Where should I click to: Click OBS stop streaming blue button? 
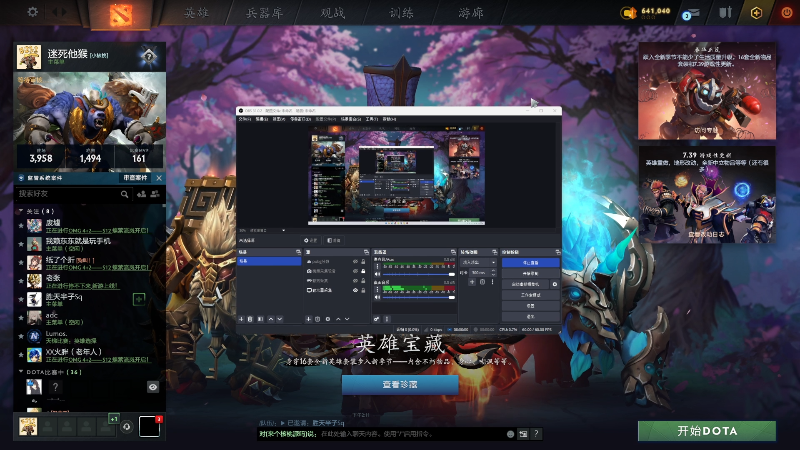click(x=531, y=262)
